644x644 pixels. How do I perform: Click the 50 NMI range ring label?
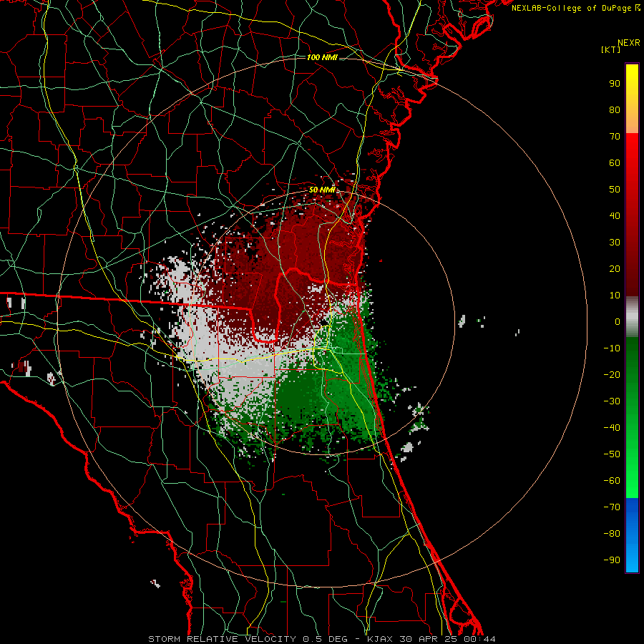322,190
